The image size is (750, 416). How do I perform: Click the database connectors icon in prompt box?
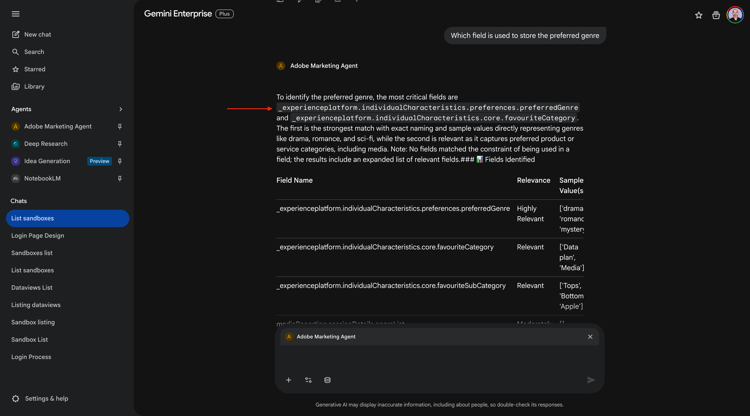click(327, 380)
